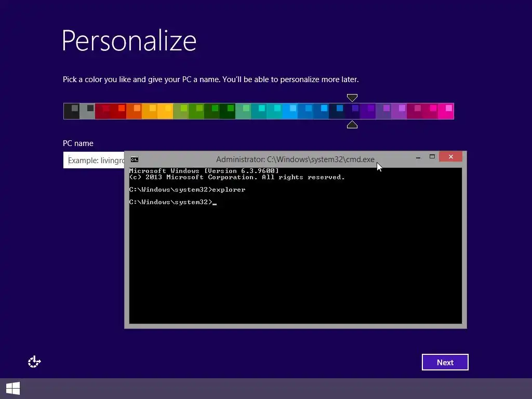Focus the PC name input field
Image resolution: width=532 pixels, height=399 pixels.
click(x=94, y=160)
